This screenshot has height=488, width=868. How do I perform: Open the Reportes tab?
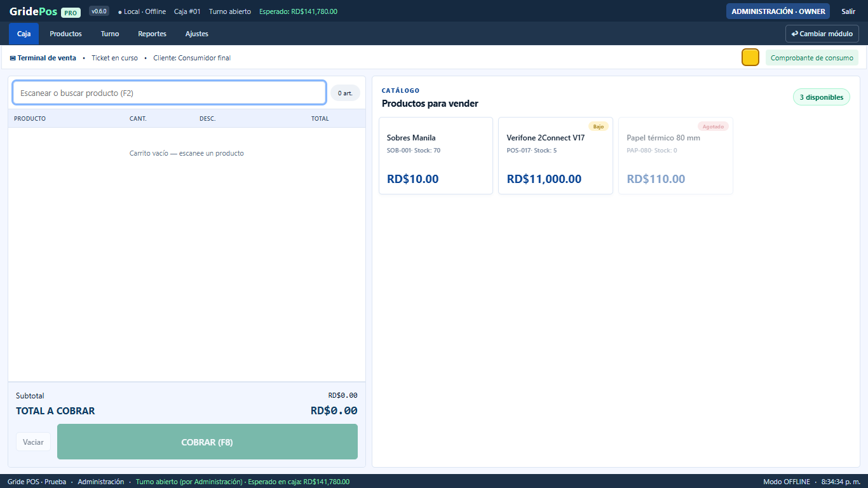click(x=153, y=34)
